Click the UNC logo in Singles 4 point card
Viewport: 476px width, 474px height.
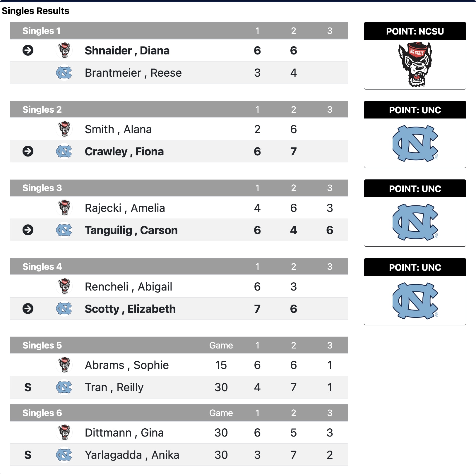point(415,301)
